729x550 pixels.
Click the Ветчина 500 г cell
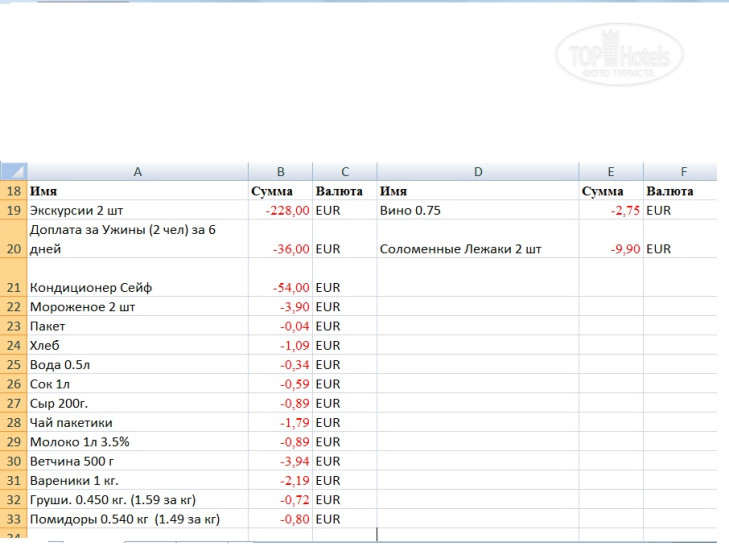(x=137, y=461)
